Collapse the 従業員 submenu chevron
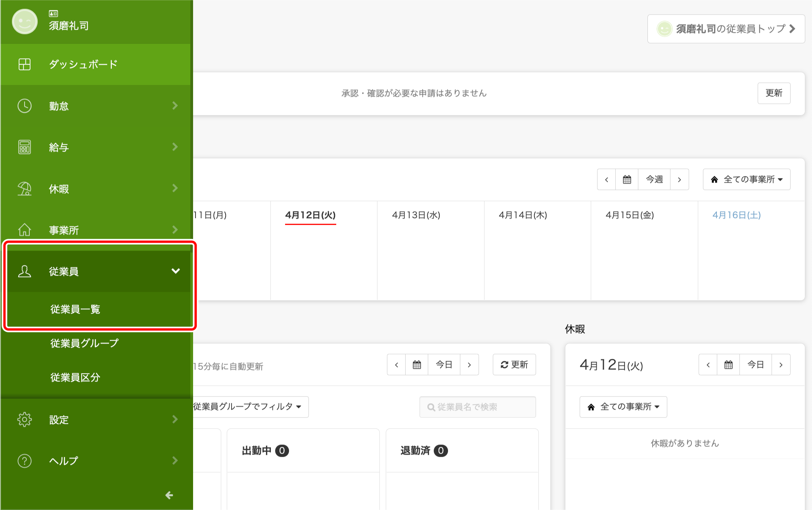This screenshot has width=812, height=510. click(x=176, y=271)
